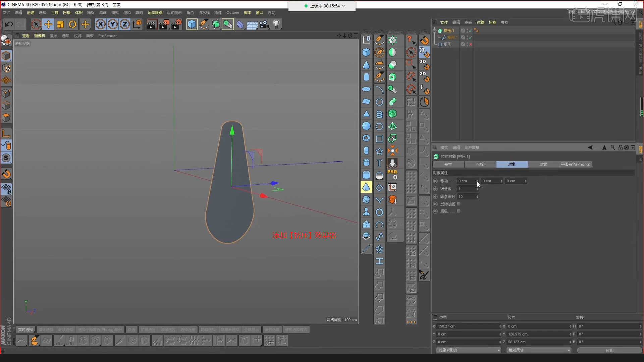Add a light object
The height and width of the screenshot is (362, 644).
tap(276, 24)
